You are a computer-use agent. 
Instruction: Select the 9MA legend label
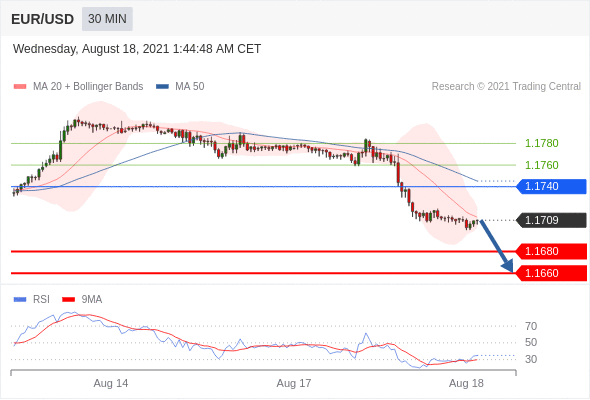(92, 300)
